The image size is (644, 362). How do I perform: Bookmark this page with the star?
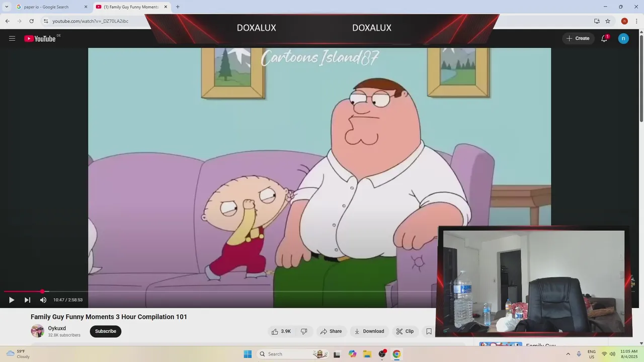tap(608, 21)
